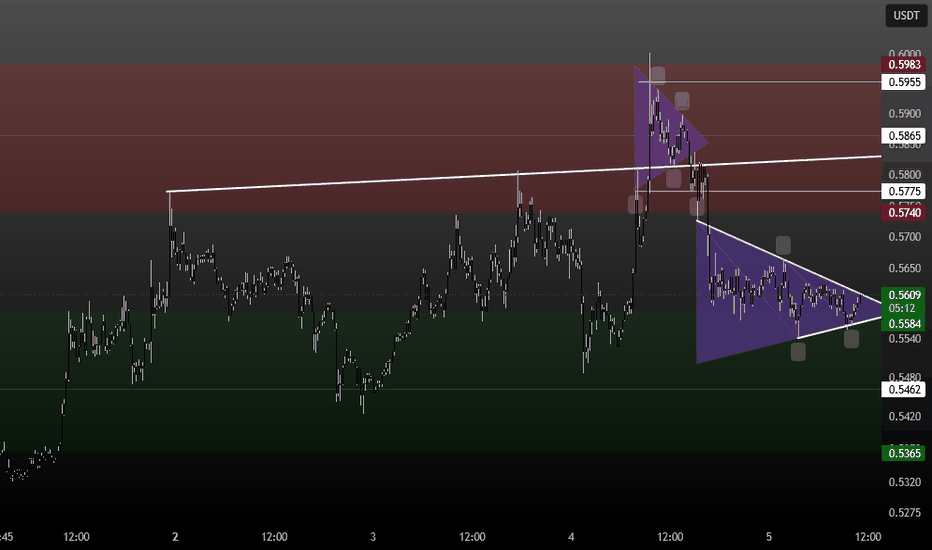
Task: Click the 0.5275 price axis tick
Action: 904,513
